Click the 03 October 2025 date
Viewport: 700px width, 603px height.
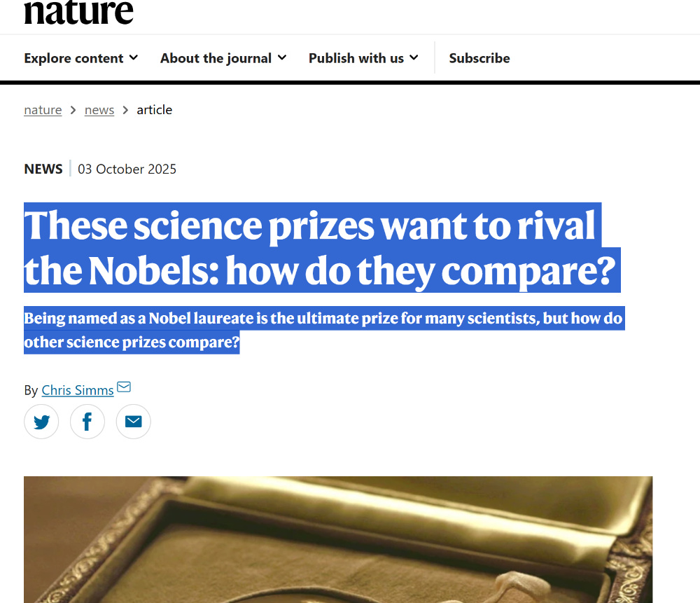click(127, 169)
